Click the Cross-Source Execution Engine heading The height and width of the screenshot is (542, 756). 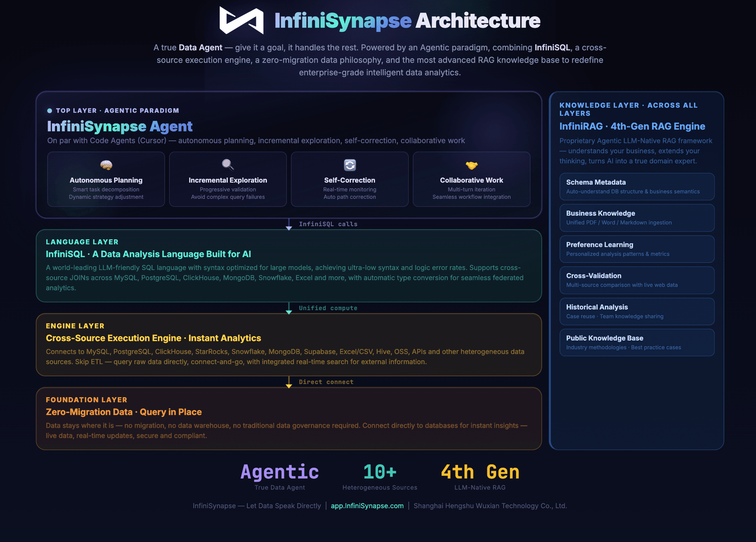154,338
